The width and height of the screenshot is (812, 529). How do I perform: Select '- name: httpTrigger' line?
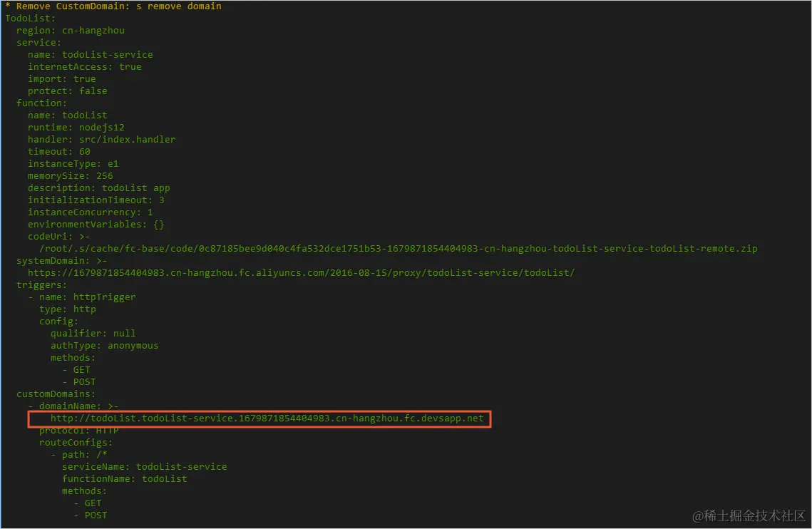[x=82, y=297]
